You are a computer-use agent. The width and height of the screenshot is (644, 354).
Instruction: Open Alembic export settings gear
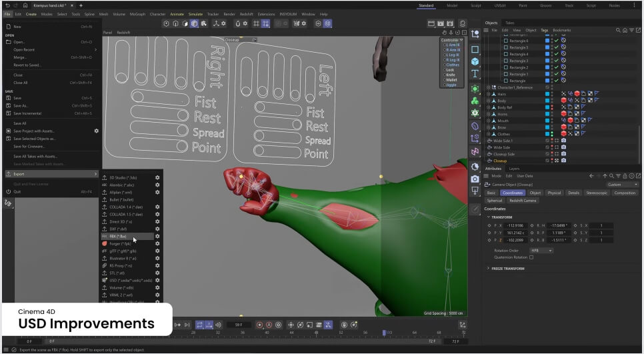pos(157,185)
